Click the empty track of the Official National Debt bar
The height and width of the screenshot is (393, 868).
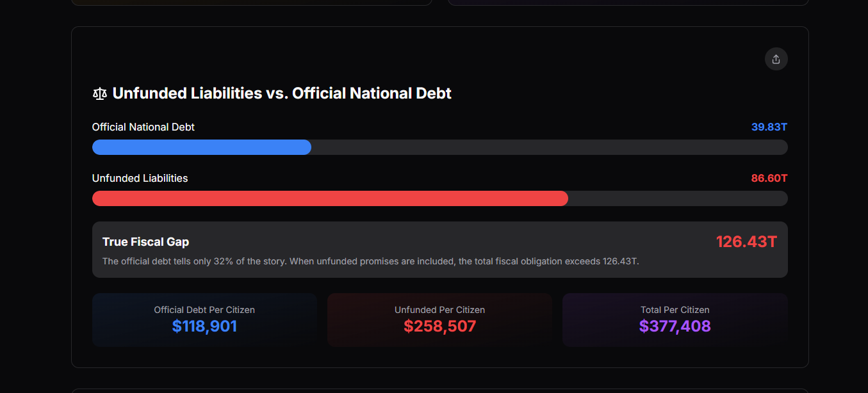pyautogui.click(x=550, y=147)
